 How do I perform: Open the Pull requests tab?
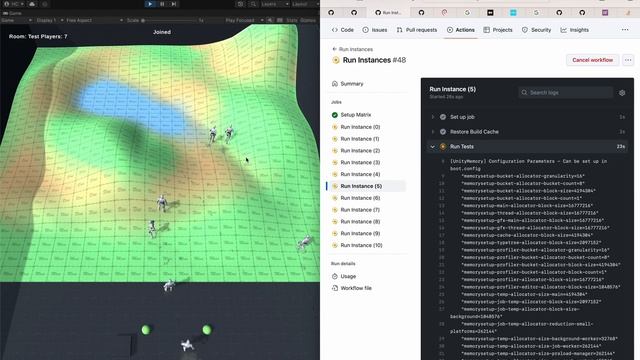(416, 30)
